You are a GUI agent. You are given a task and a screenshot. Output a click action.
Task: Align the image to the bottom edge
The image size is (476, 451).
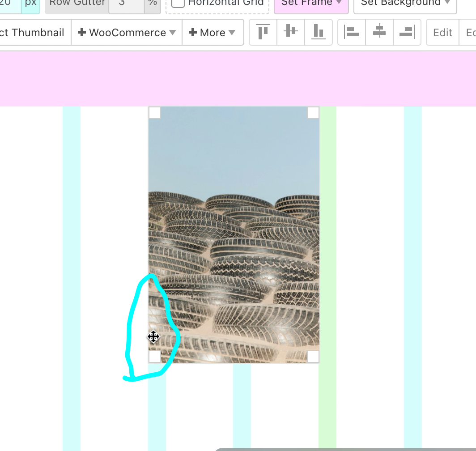(x=319, y=32)
